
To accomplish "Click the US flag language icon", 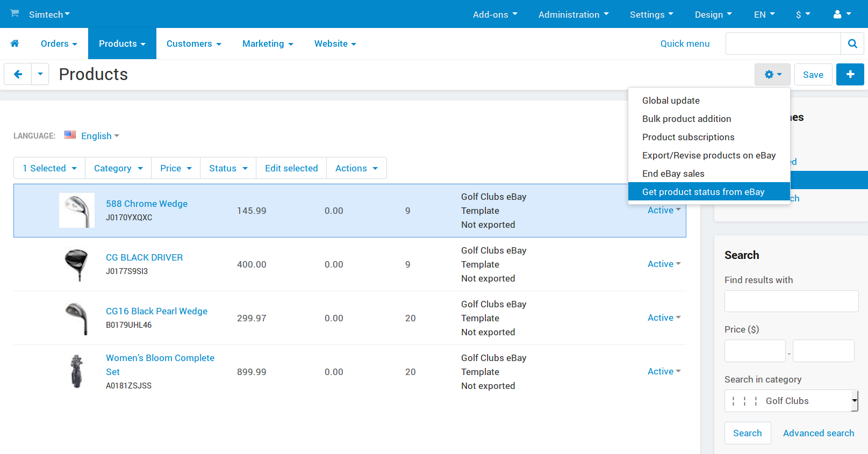I will [x=70, y=135].
